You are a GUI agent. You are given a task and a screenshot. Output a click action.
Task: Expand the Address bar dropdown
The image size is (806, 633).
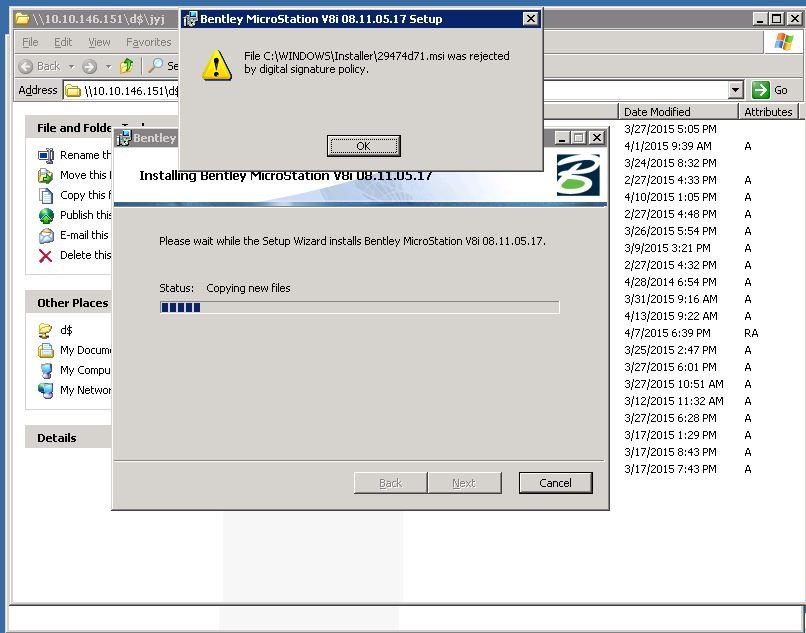(736, 91)
